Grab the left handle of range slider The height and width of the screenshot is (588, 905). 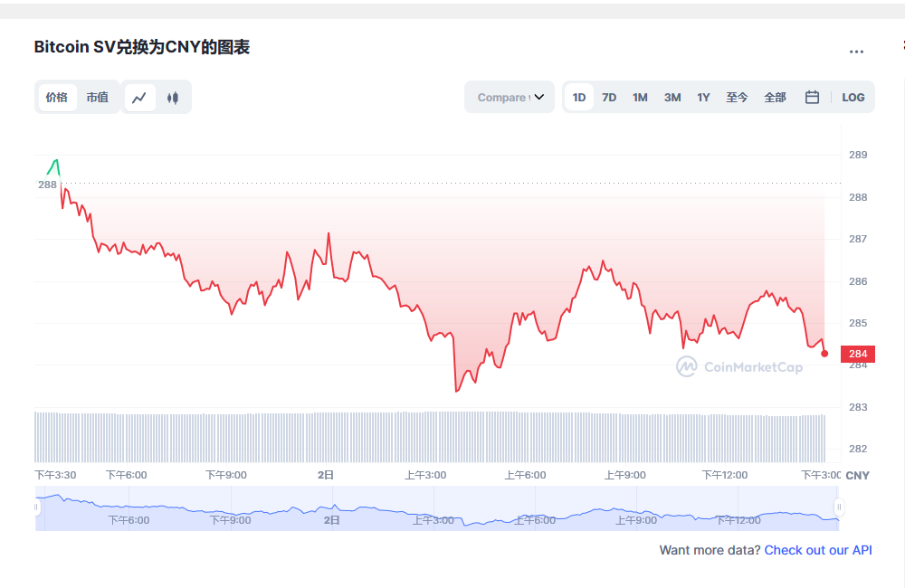[36, 507]
